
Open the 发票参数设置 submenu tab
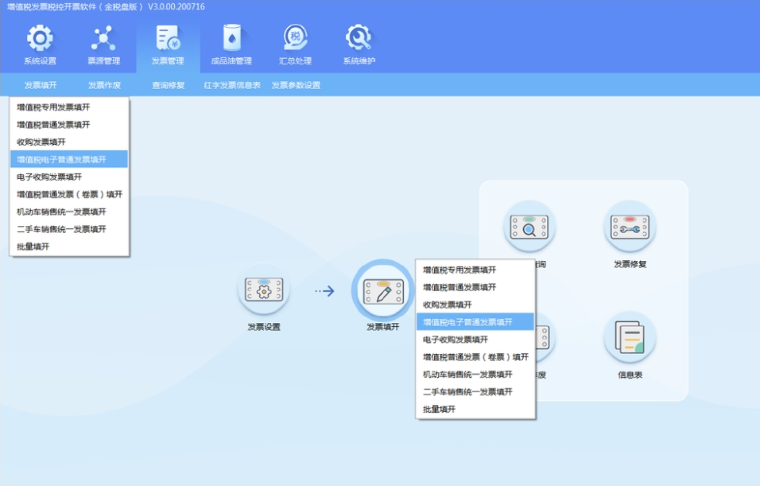coord(296,85)
